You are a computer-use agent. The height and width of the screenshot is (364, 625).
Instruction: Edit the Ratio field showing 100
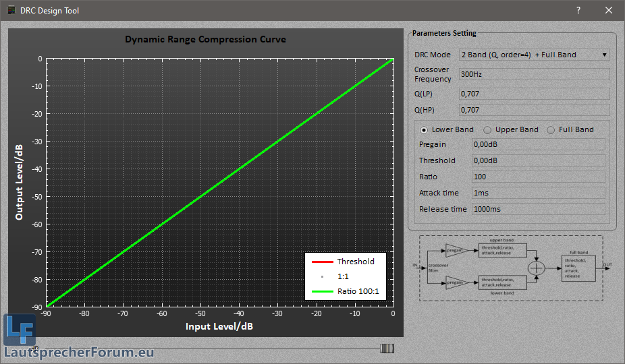point(538,177)
